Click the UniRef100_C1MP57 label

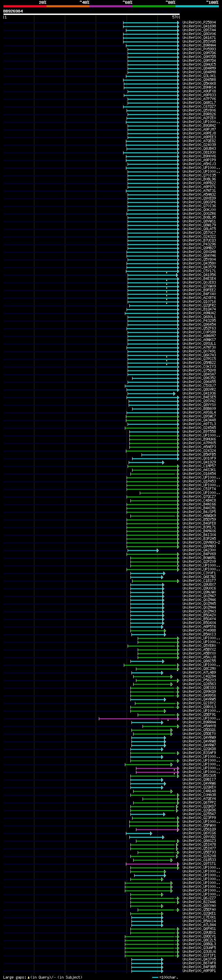pos(199,466)
